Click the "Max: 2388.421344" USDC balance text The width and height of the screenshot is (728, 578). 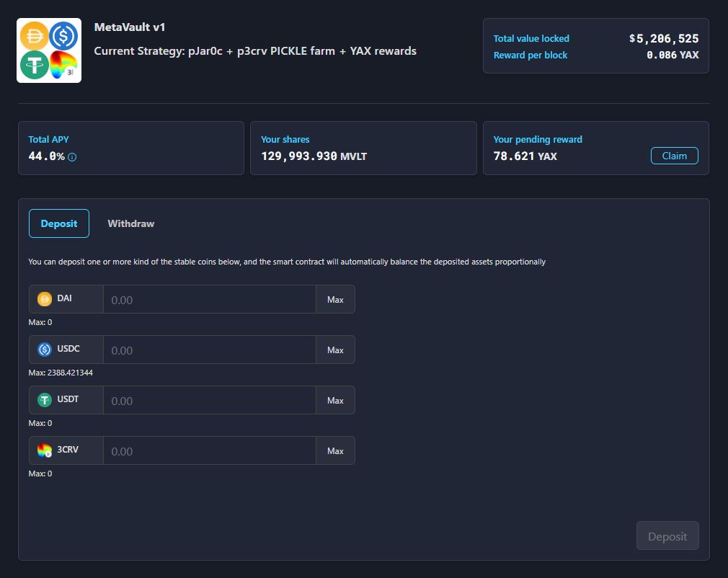click(x=61, y=373)
